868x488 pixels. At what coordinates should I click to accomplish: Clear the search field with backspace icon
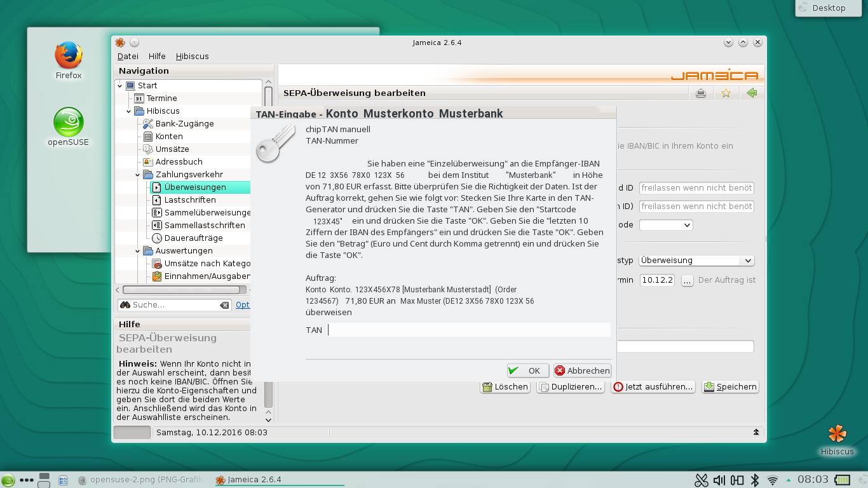click(224, 305)
